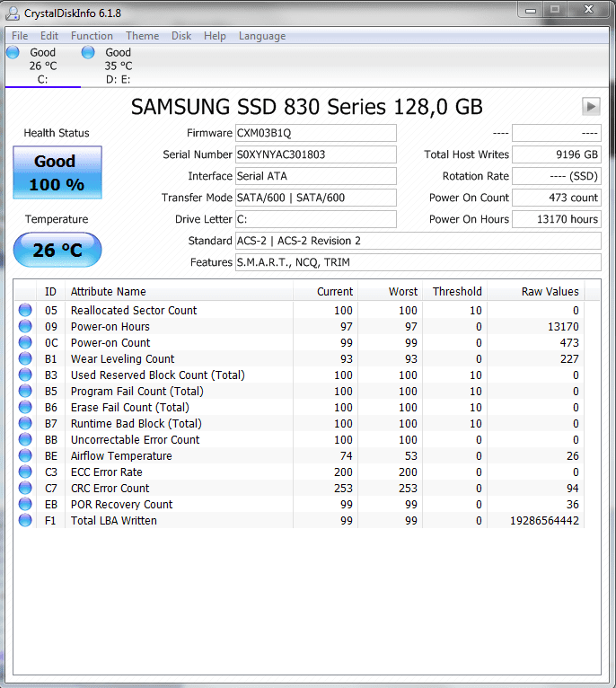Click the Serial Number field

(316, 154)
